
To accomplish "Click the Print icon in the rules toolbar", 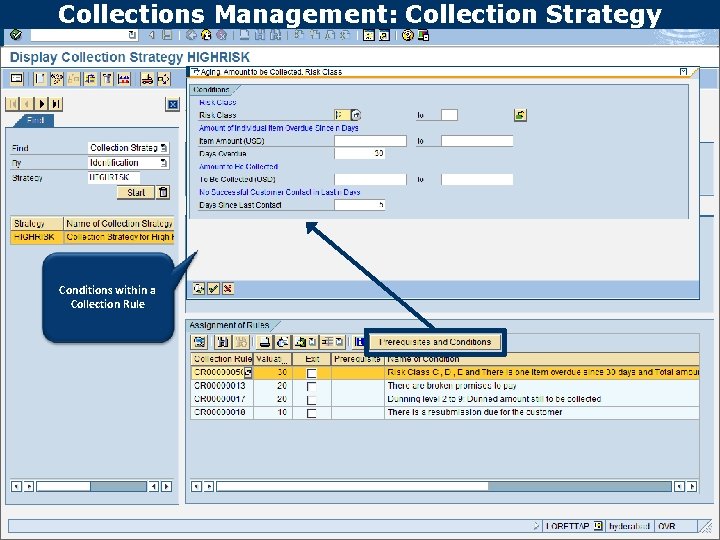I will click(x=265, y=342).
